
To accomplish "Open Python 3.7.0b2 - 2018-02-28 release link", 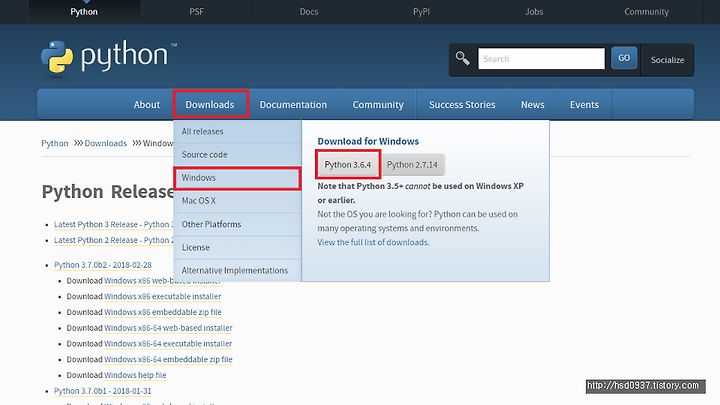I will tap(103, 265).
